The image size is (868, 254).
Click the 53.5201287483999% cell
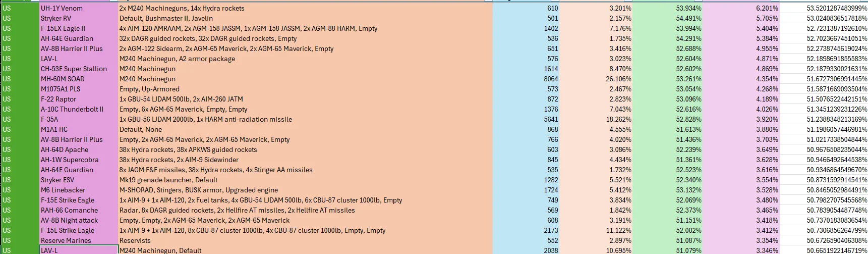coord(824,8)
